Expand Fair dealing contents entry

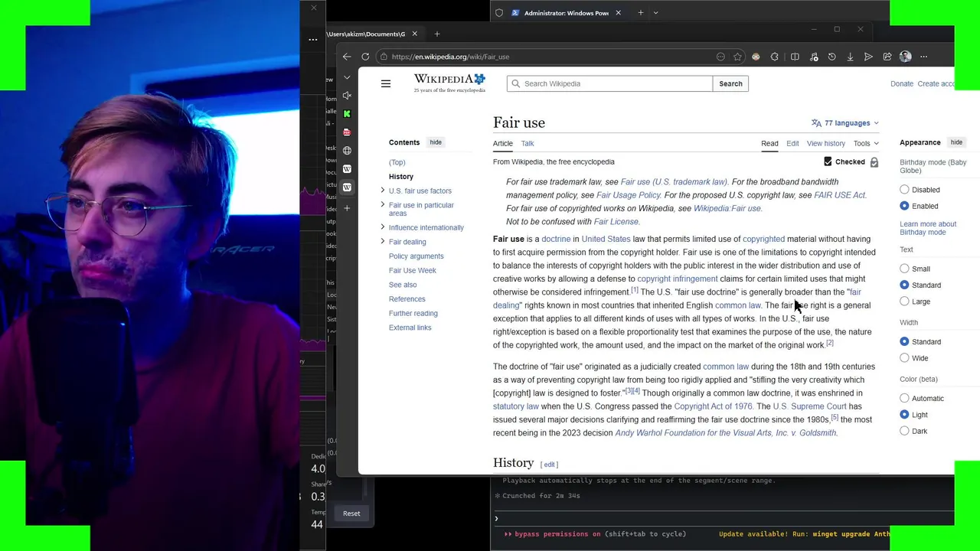pos(382,242)
